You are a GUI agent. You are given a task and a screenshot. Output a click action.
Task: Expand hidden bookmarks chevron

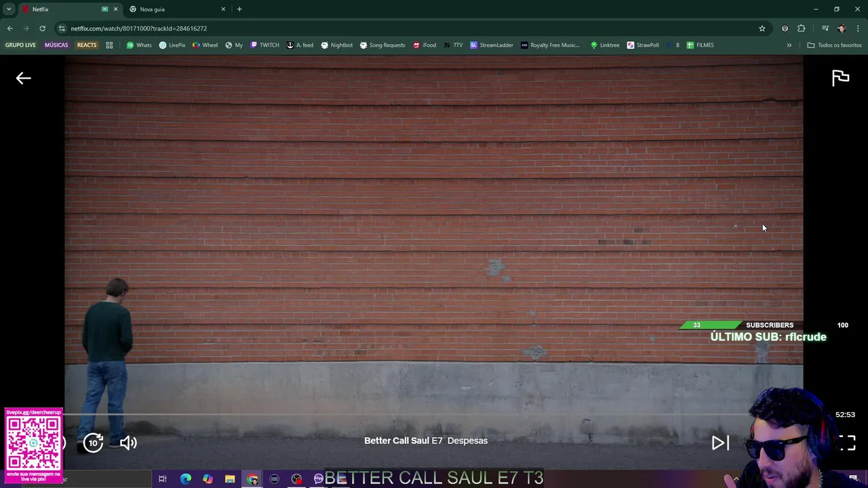tap(789, 45)
